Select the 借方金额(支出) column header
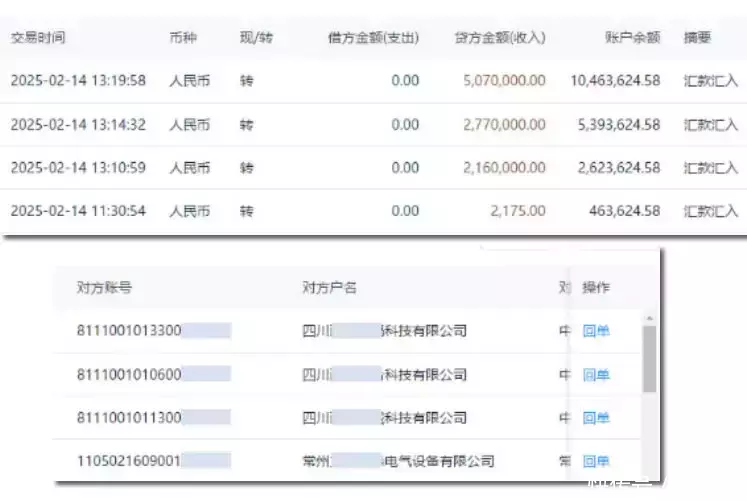This screenshot has width=747, height=501. click(x=373, y=38)
